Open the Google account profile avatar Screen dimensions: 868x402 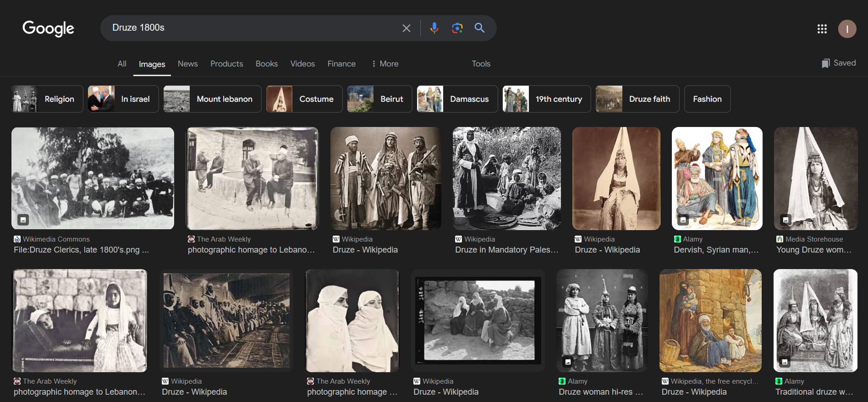tap(847, 29)
